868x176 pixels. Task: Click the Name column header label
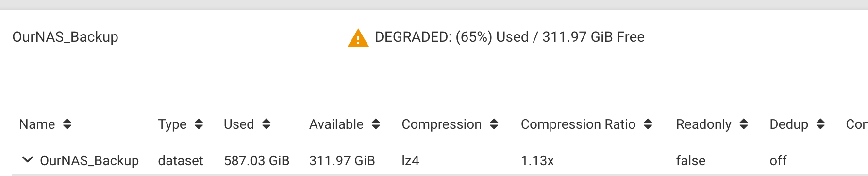[37, 124]
